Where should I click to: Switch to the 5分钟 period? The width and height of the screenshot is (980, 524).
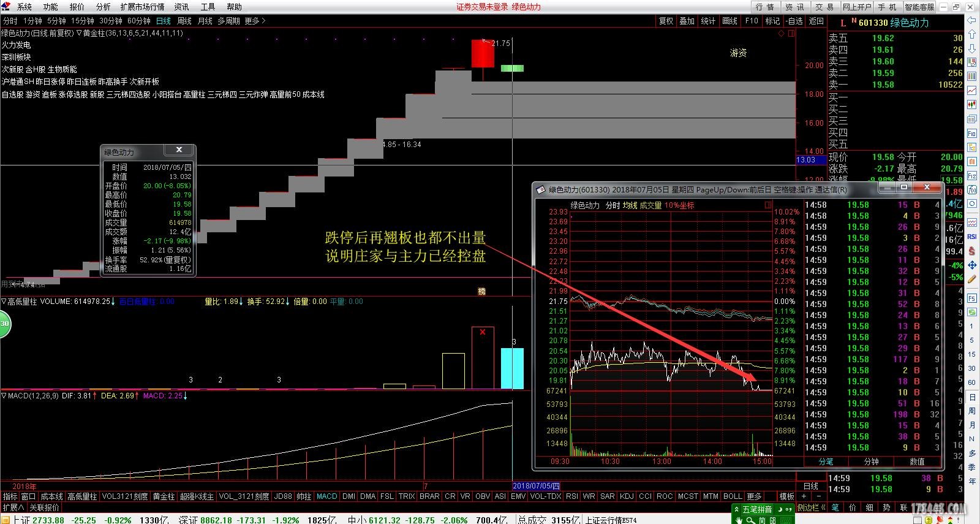(x=56, y=21)
